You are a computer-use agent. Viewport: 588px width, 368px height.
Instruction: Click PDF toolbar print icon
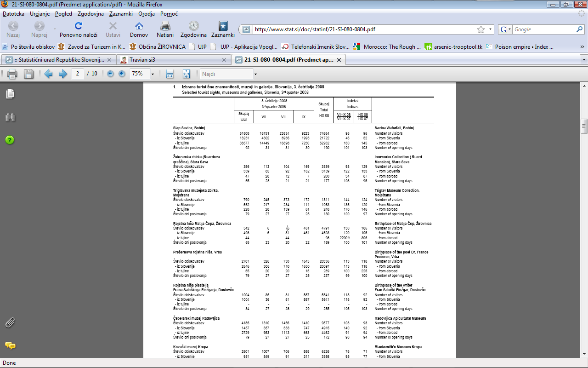[12, 74]
